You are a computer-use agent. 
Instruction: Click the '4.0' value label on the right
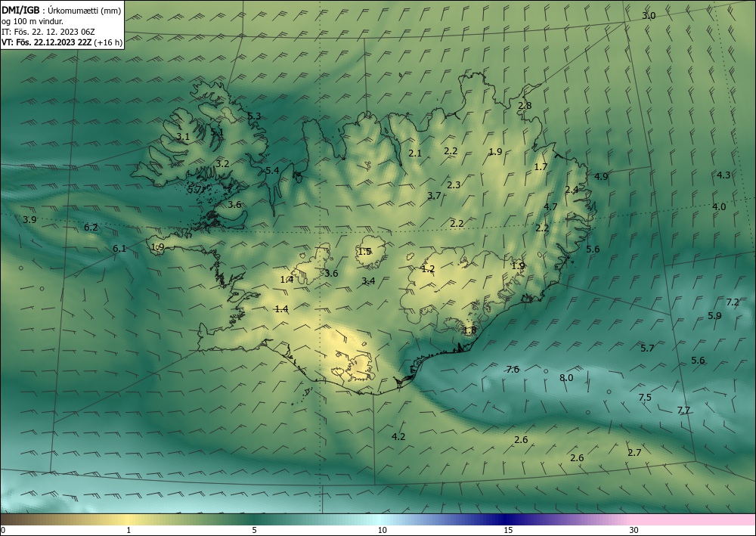tap(719, 207)
